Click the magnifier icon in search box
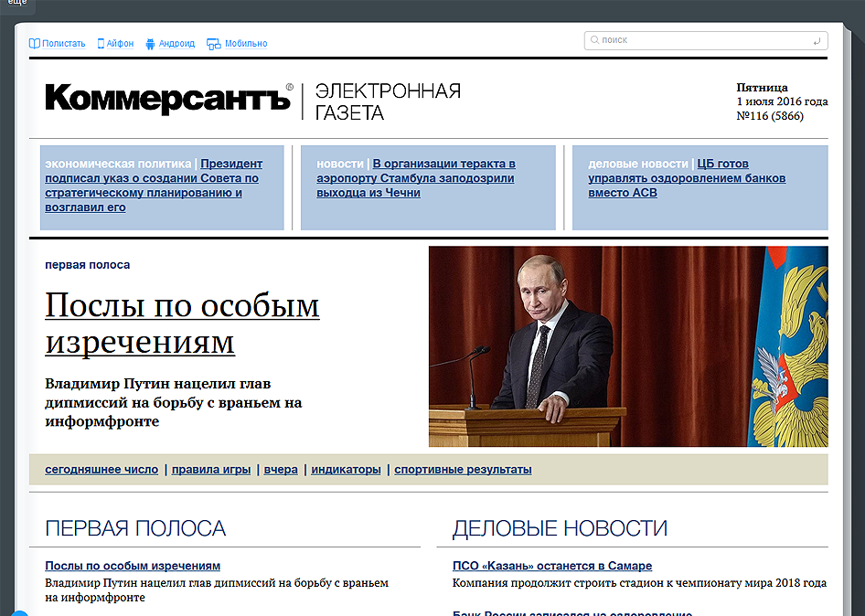Screen dimensions: 865x616 point(595,40)
